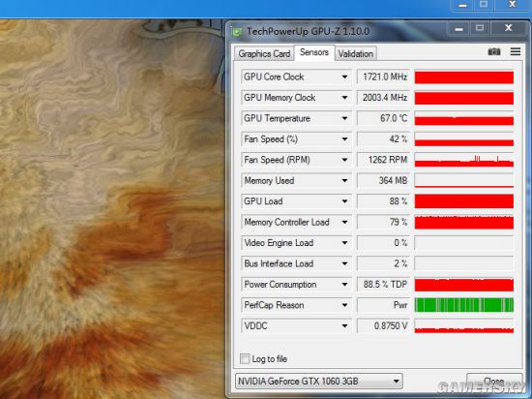Click the 79 % memory controller value

pyautogui.click(x=383, y=222)
